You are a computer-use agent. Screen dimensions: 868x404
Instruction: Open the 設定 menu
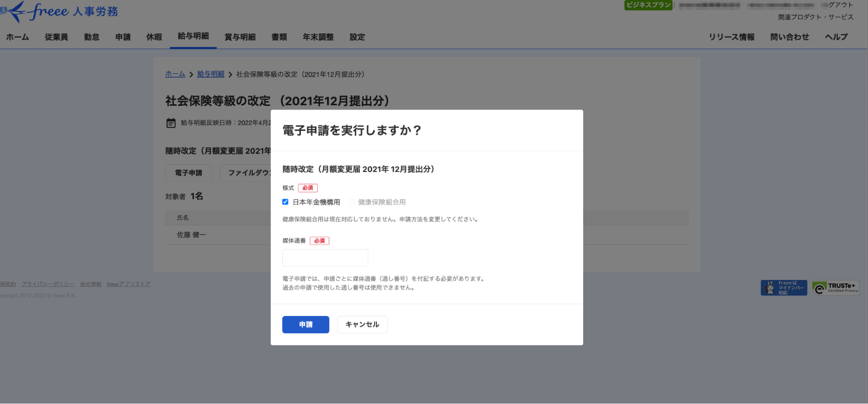pos(356,37)
